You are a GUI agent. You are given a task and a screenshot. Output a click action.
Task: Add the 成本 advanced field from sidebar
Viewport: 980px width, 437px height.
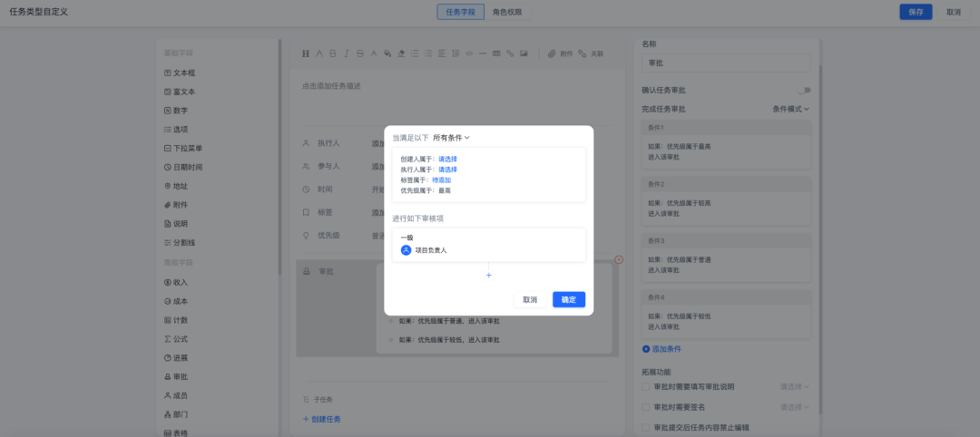176,301
